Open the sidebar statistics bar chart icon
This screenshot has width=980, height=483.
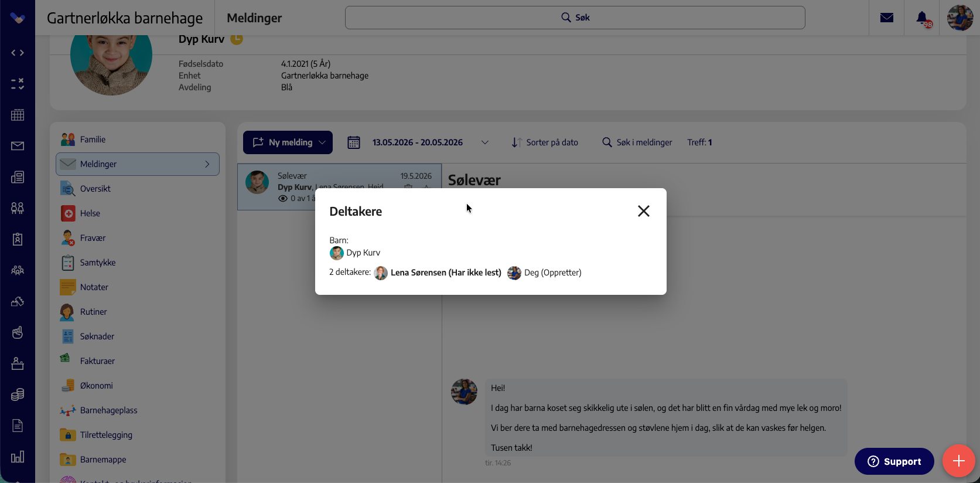point(18,457)
